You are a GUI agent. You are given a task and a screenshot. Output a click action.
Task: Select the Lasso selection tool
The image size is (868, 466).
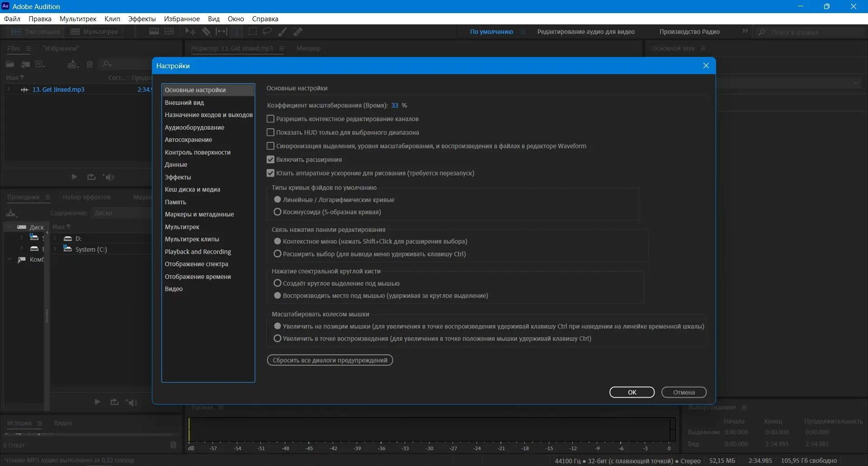(267, 32)
